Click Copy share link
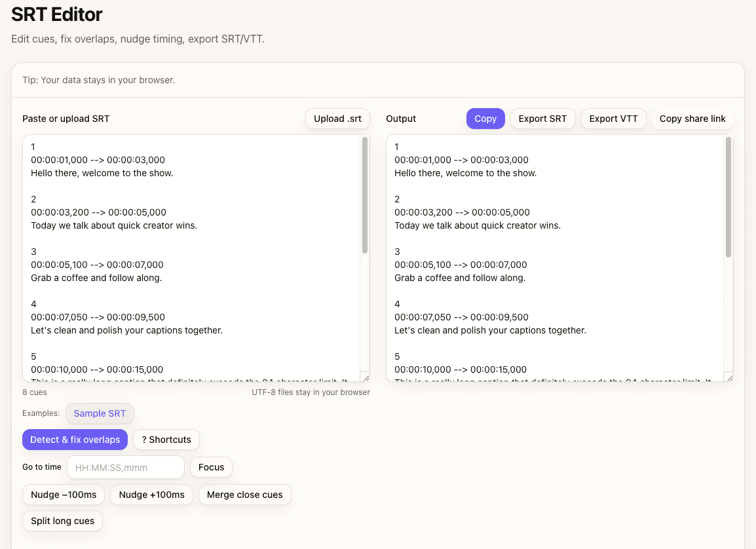This screenshot has height=549, width=756. coord(692,119)
